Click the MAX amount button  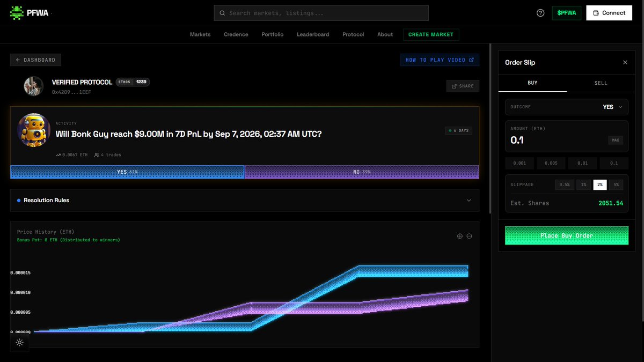point(615,141)
